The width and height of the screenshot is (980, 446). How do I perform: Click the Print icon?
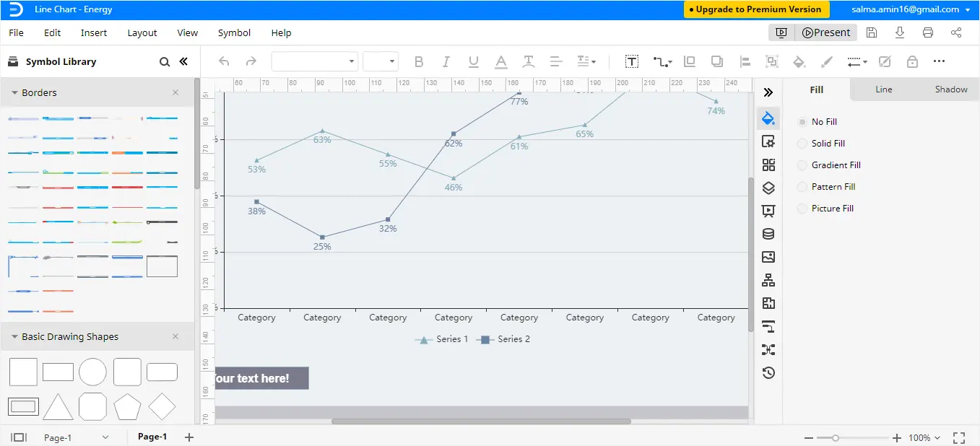928,32
